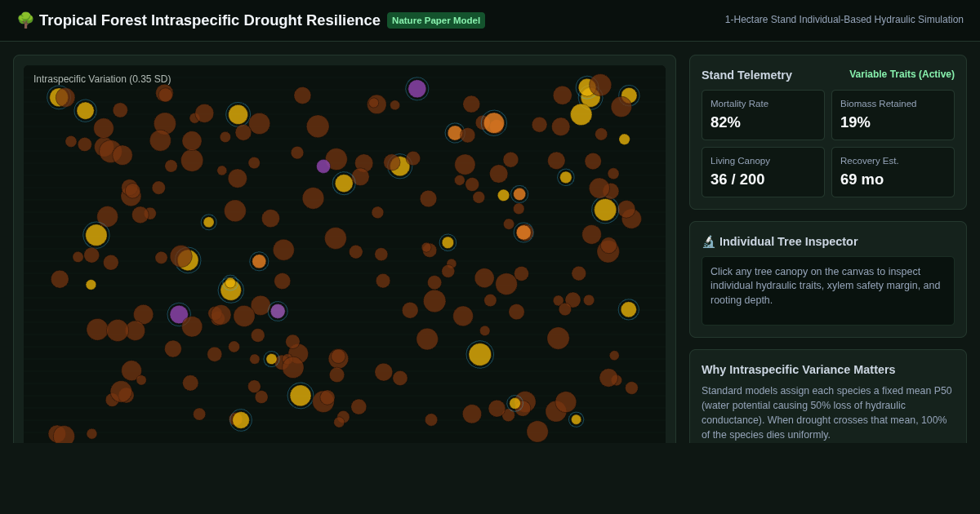Click the Living Canopy 36 / 200 value
This screenshot has width=980, height=514.
tap(737, 179)
